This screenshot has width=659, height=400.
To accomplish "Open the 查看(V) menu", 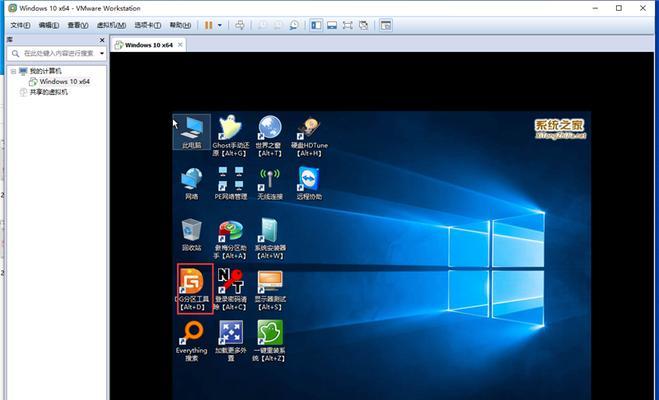I will click(78, 25).
